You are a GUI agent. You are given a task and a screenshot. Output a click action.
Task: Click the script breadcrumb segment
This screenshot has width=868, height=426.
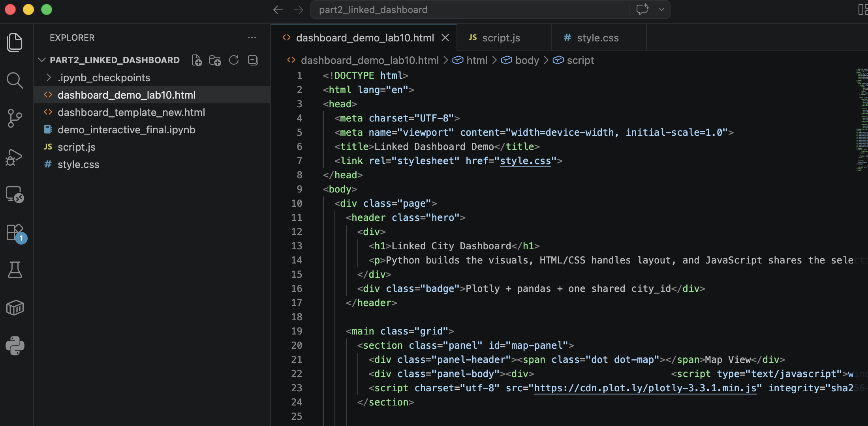tap(573, 60)
